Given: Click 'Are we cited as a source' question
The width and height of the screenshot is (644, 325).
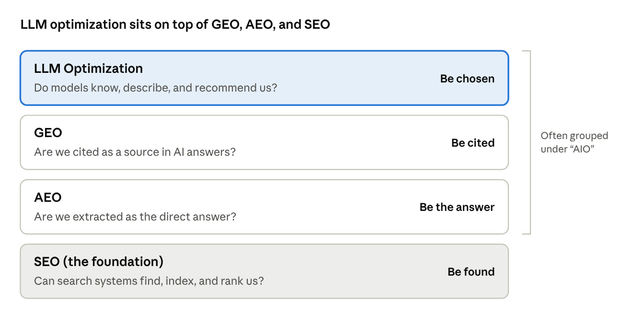Looking at the screenshot, I should click(135, 152).
